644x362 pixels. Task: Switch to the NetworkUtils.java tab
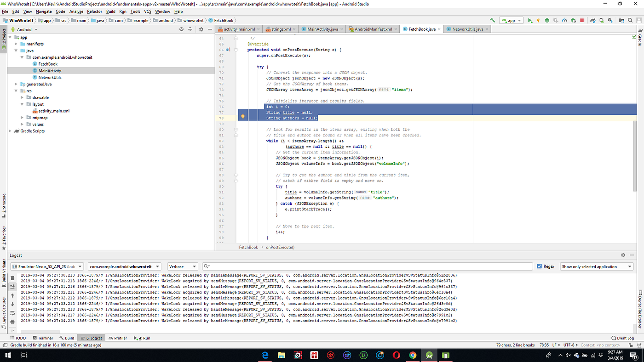pos(466,28)
